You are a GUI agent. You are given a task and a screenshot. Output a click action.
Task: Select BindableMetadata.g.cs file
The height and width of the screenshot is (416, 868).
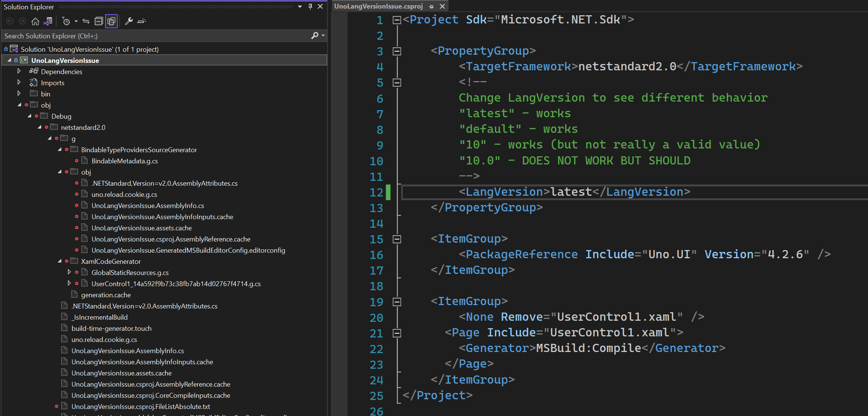pos(124,161)
